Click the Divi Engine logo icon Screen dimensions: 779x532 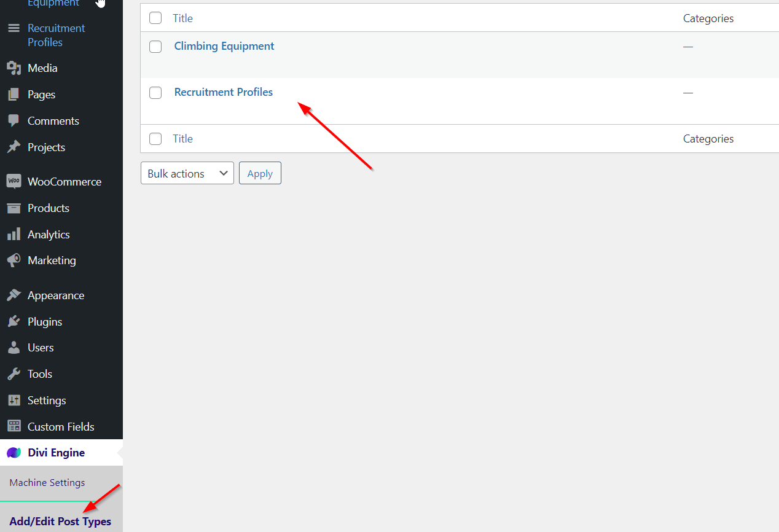tap(14, 453)
